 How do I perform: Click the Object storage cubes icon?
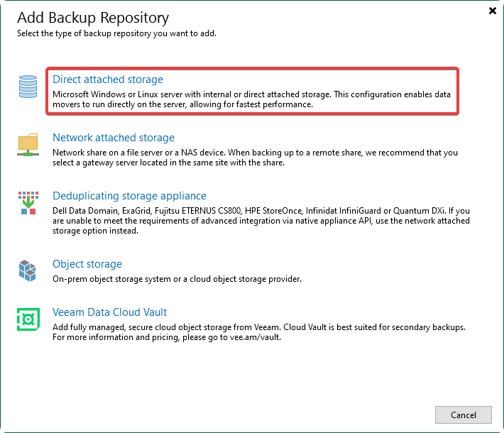click(x=28, y=270)
